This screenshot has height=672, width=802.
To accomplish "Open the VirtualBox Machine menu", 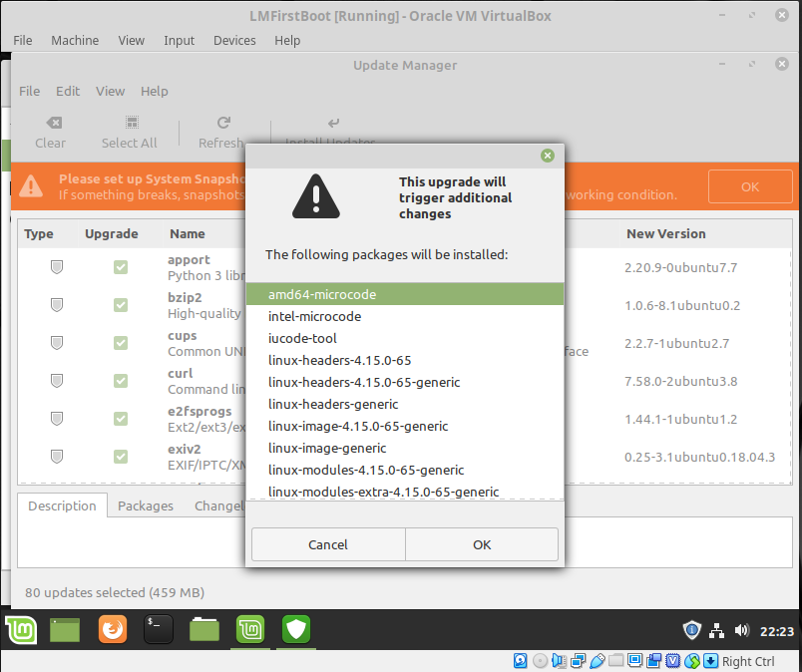I will click(75, 41).
